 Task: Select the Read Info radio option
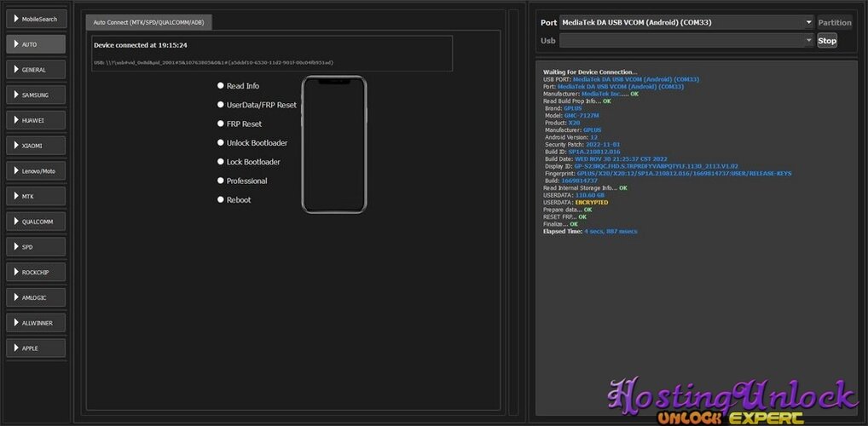238,86
